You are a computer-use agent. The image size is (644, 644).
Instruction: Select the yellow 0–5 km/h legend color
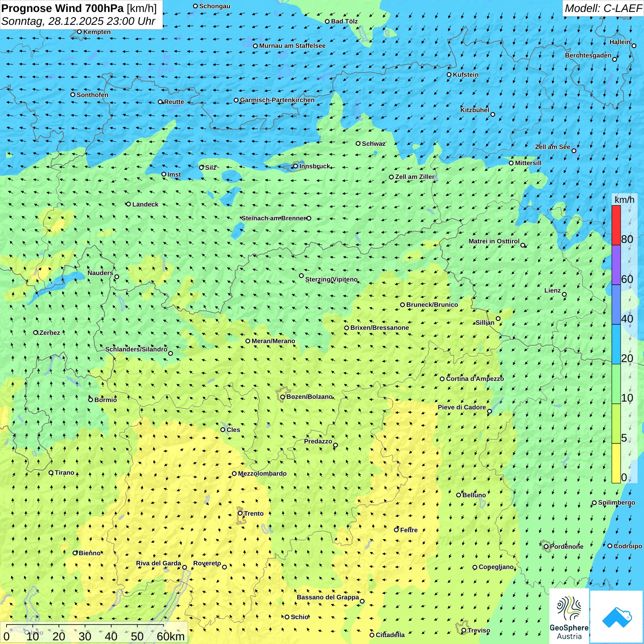point(616,463)
